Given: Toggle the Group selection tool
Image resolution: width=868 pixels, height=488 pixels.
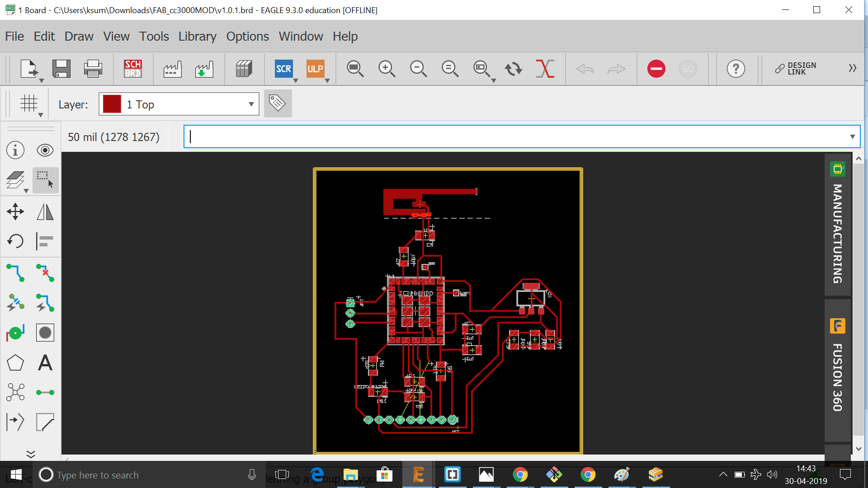Looking at the screenshot, I should (45, 180).
